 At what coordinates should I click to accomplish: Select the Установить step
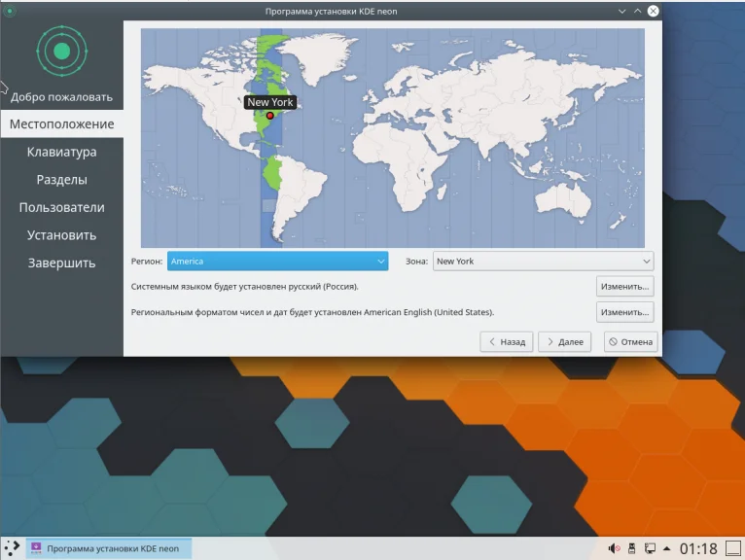[x=62, y=235]
